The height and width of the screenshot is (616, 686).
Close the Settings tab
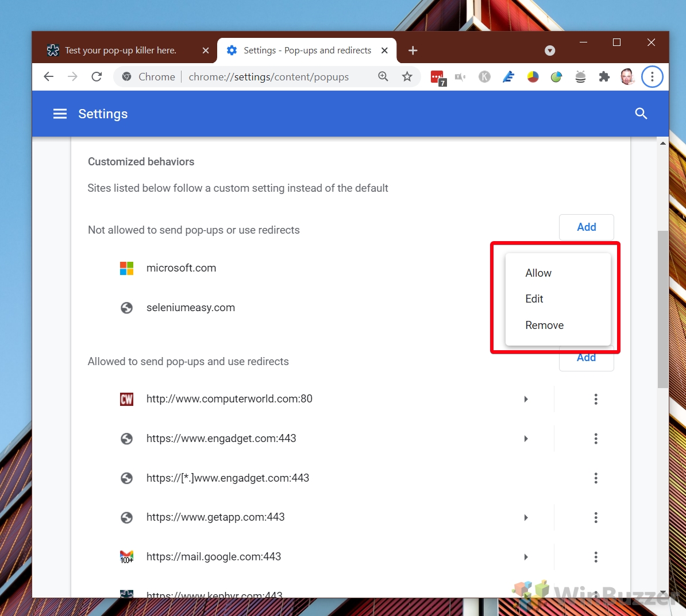click(384, 51)
